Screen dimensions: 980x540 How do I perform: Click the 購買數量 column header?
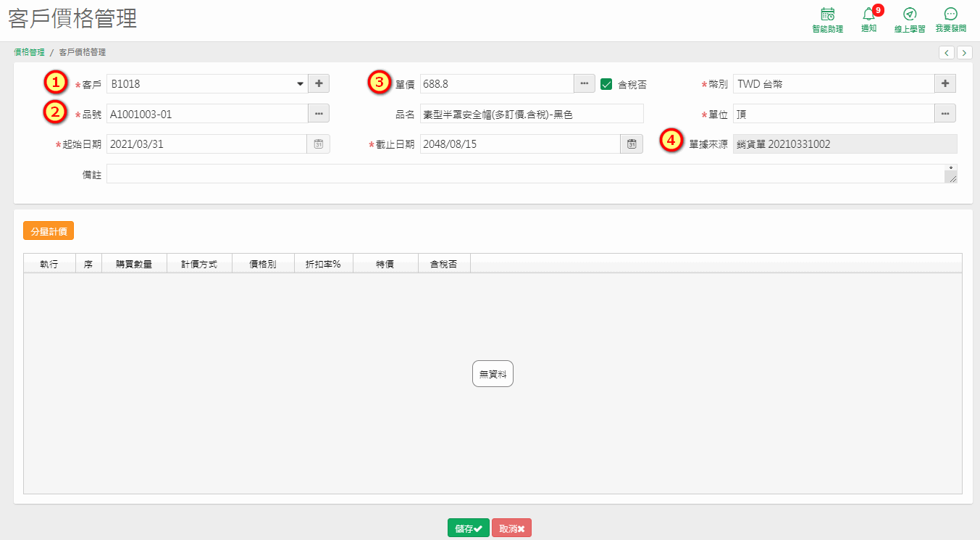pyautogui.click(x=134, y=264)
